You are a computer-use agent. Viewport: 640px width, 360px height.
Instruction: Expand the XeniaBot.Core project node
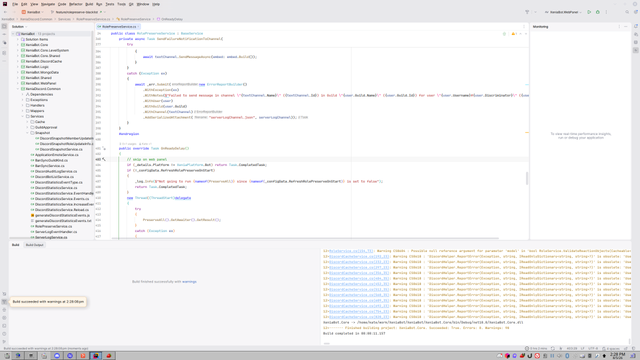pos(18,45)
